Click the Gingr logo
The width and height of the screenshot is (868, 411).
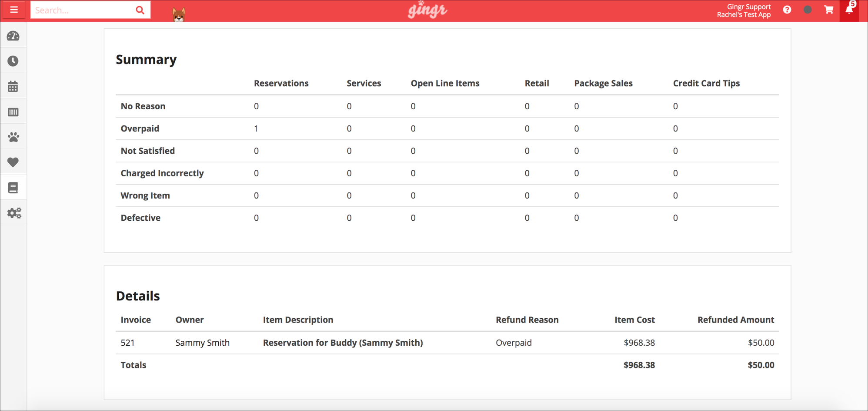coord(427,10)
